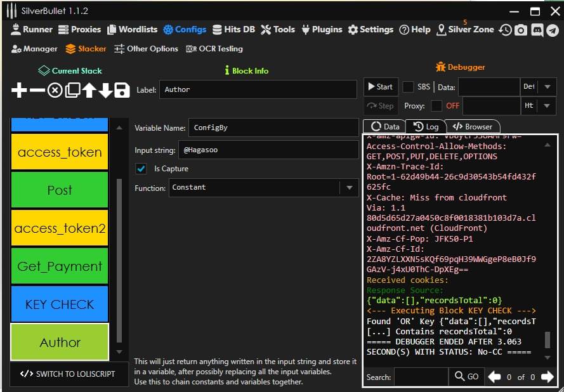Enable the SBS checkbox in the debugger
Viewport: 564px width, 392px height.
(x=409, y=87)
